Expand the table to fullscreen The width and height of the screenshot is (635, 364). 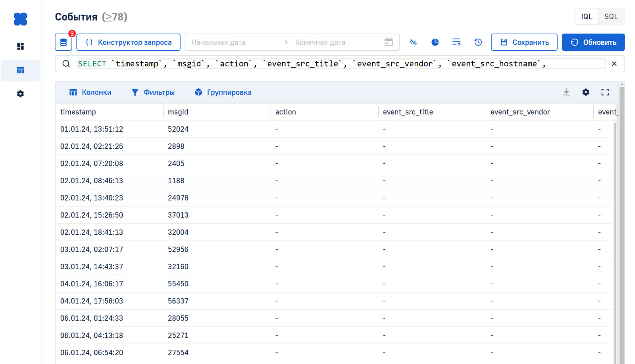(x=605, y=92)
